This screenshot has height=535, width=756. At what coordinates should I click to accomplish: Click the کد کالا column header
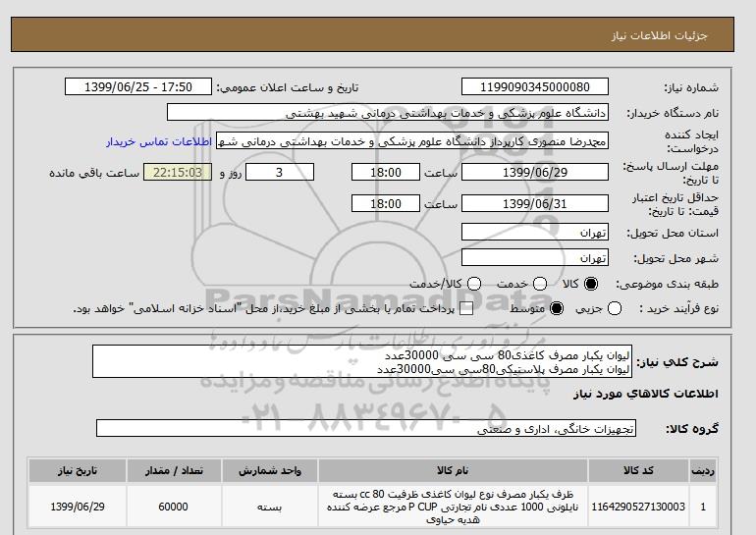638,470
